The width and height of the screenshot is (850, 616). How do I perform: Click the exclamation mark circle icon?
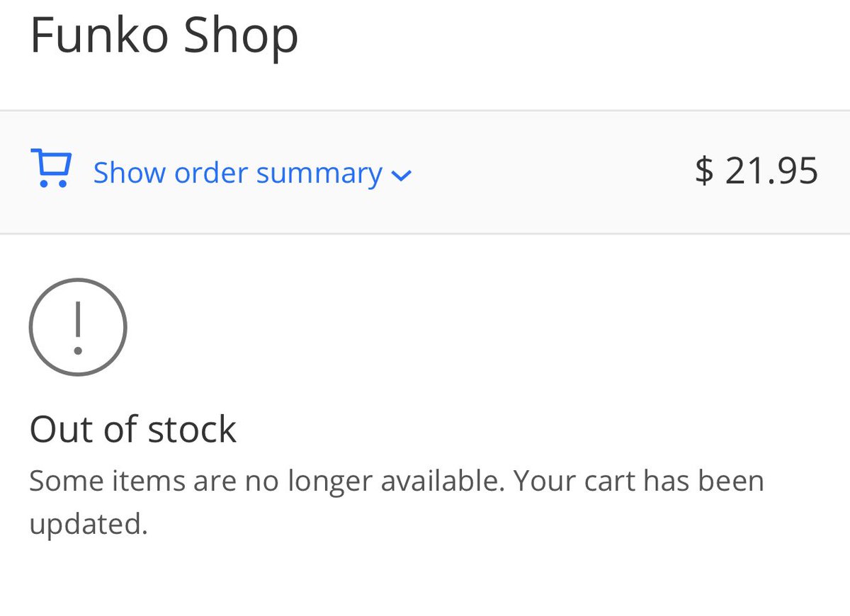[78, 327]
